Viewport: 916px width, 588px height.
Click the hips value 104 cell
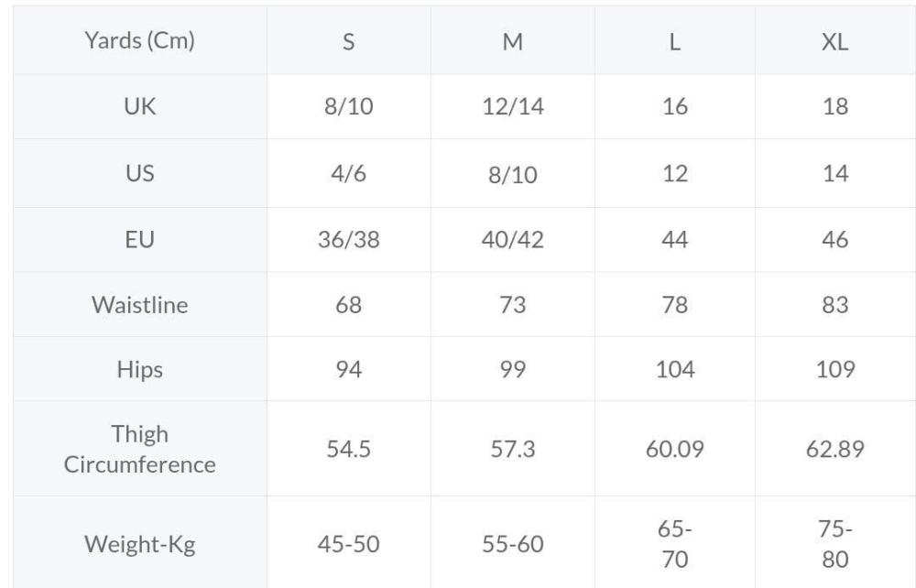675,369
